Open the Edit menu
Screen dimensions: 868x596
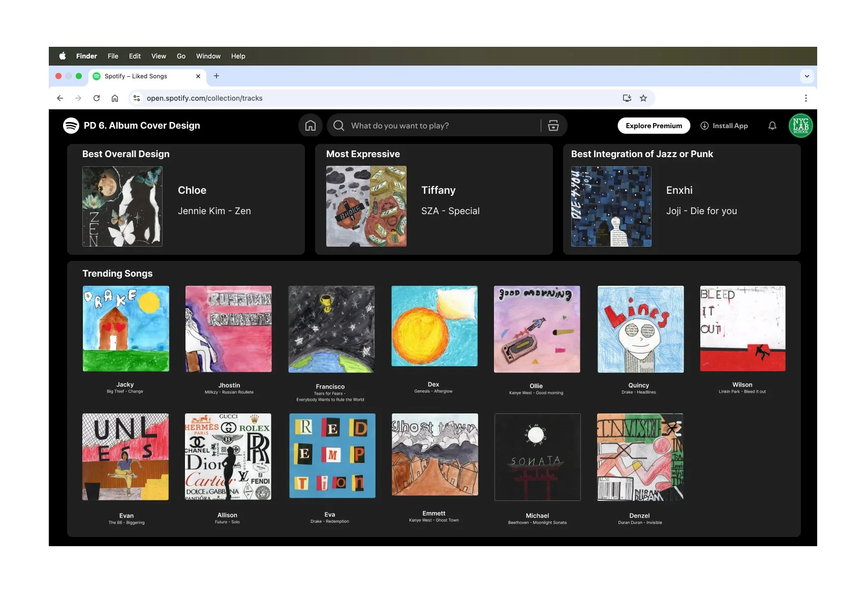(135, 56)
